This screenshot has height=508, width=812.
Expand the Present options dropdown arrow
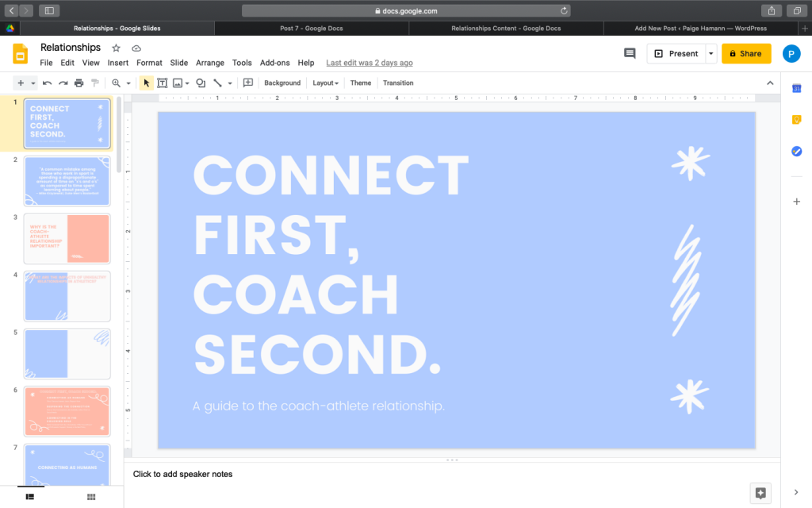711,53
